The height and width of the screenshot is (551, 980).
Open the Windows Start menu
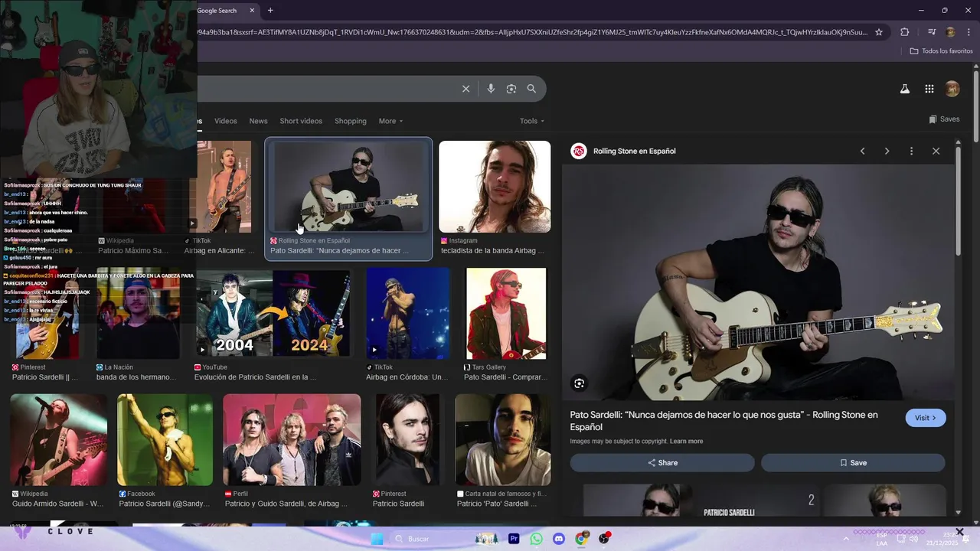pos(377,539)
